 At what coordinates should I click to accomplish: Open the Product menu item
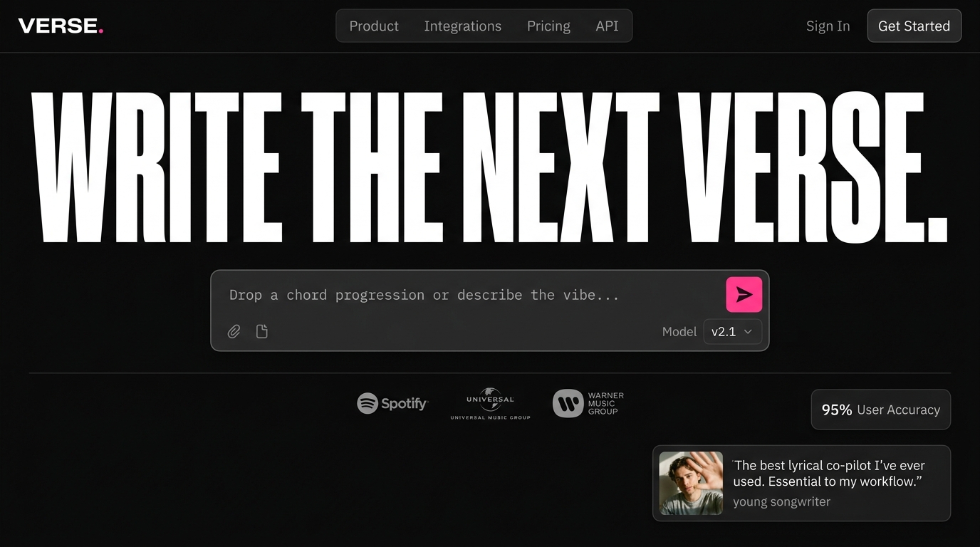click(374, 26)
